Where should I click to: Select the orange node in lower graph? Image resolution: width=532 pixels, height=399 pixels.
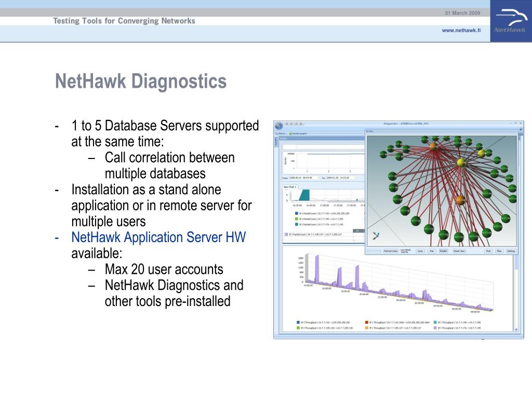click(x=460, y=199)
